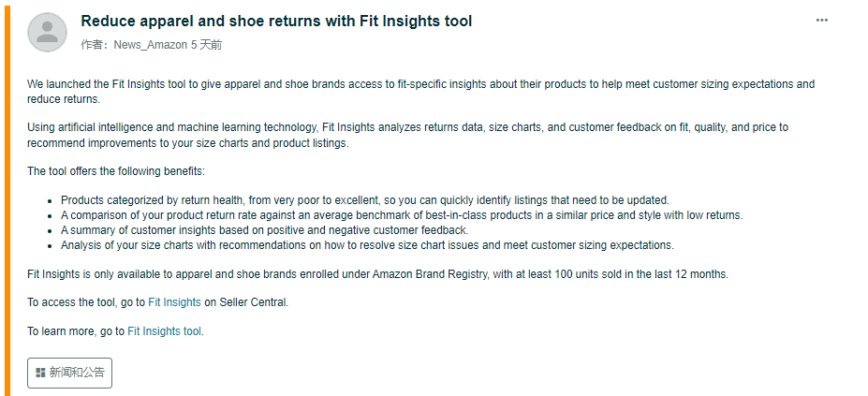Select the 新闻和公告 category tag button
The height and width of the screenshot is (396, 868).
tap(69, 373)
